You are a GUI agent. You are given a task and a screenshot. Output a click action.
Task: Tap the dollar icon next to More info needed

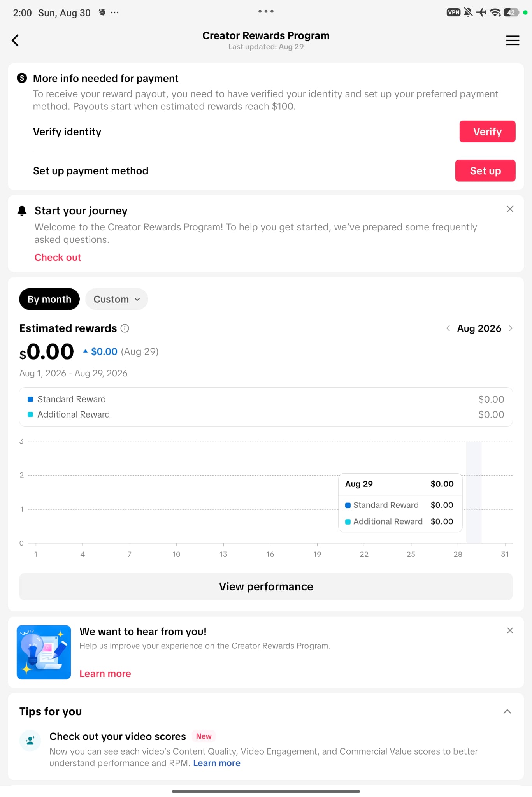tap(22, 78)
